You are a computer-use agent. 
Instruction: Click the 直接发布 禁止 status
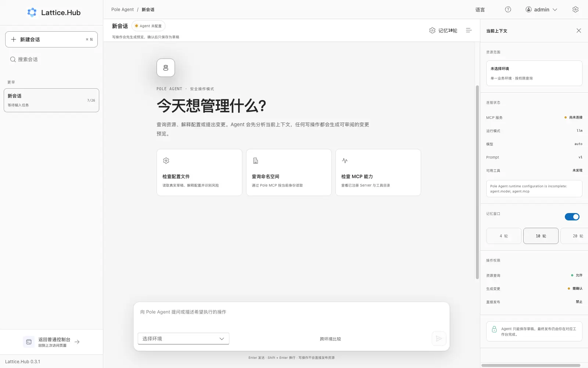pos(579,302)
